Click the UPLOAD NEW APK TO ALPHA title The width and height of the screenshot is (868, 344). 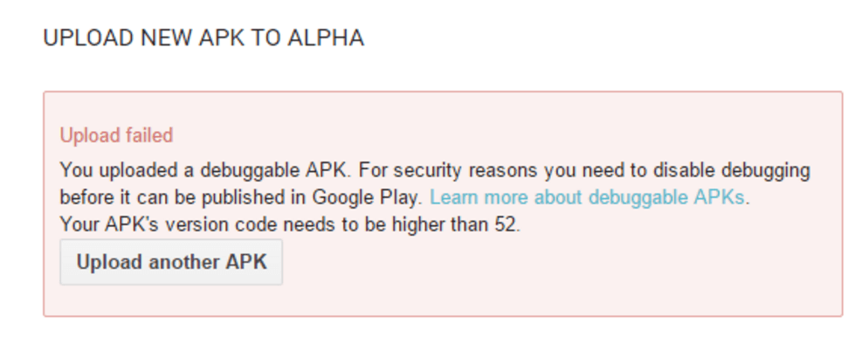point(203,38)
